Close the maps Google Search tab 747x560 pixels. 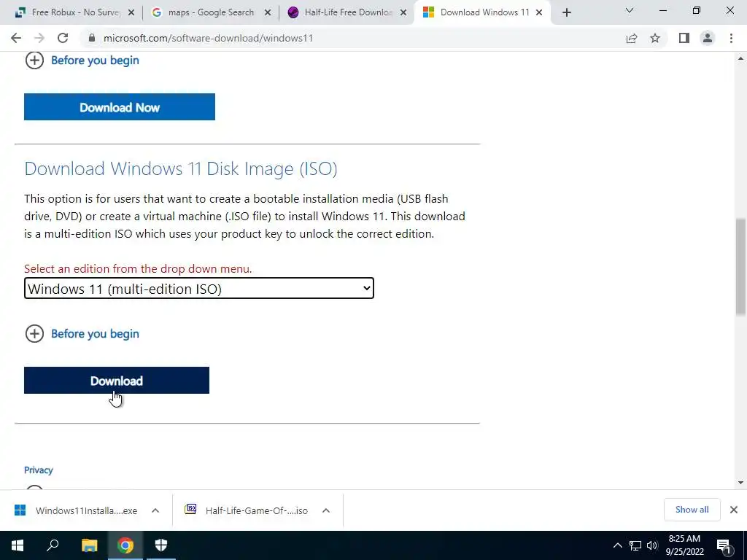(268, 13)
